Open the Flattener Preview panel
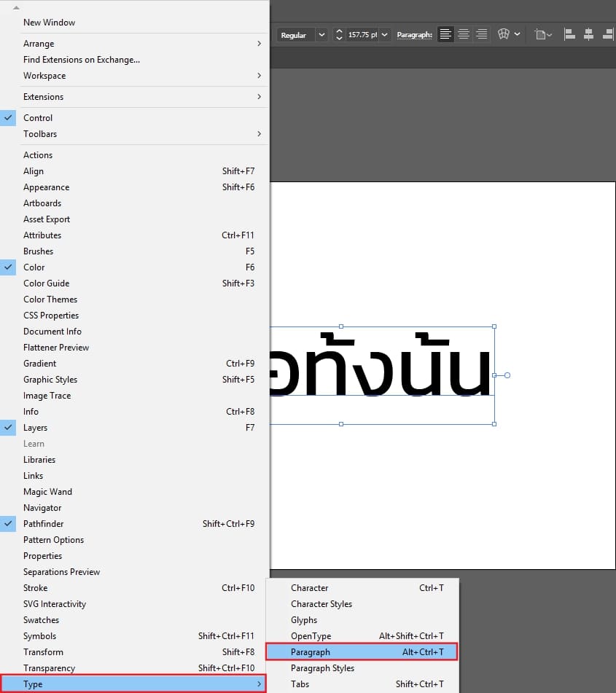 click(134, 348)
